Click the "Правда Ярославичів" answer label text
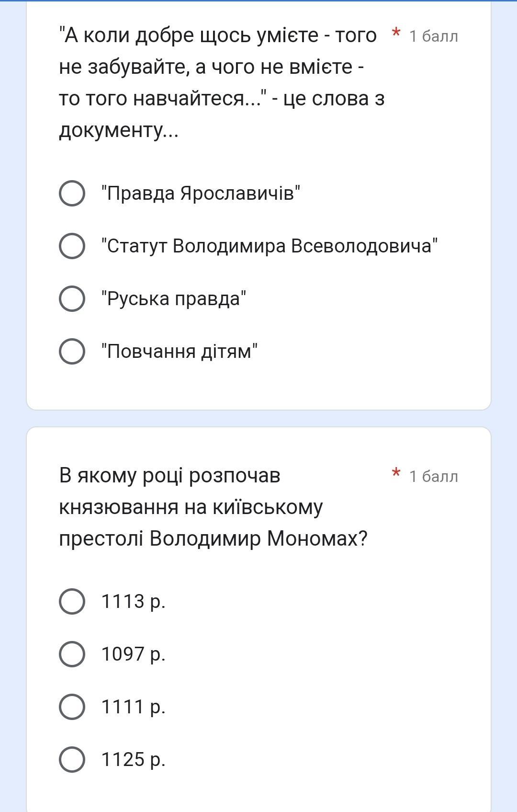The height and width of the screenshot is (812, 517). [x=201, y=194]
